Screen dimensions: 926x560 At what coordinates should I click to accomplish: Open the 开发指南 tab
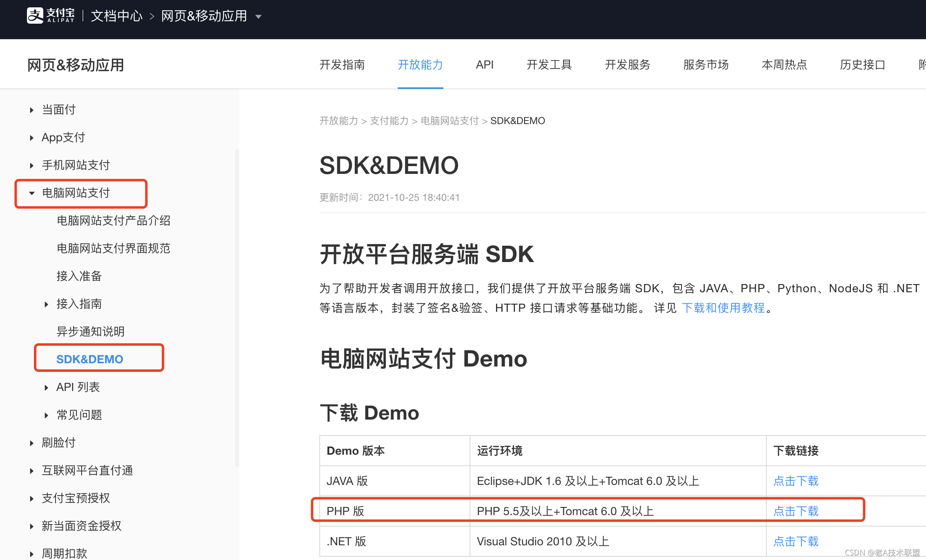[342, 64]
